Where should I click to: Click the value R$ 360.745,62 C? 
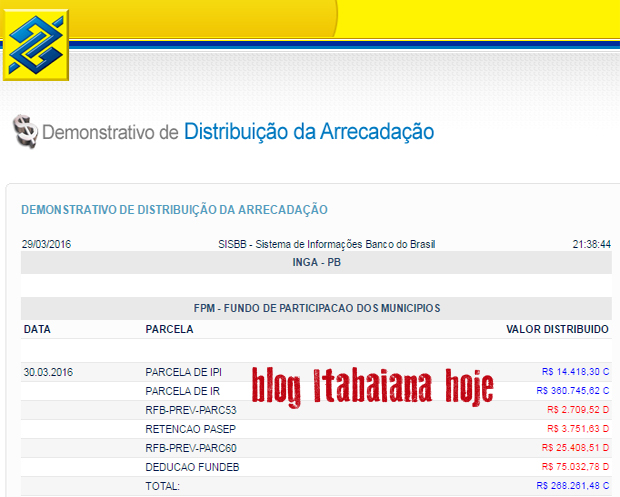(x=573, y=391)
